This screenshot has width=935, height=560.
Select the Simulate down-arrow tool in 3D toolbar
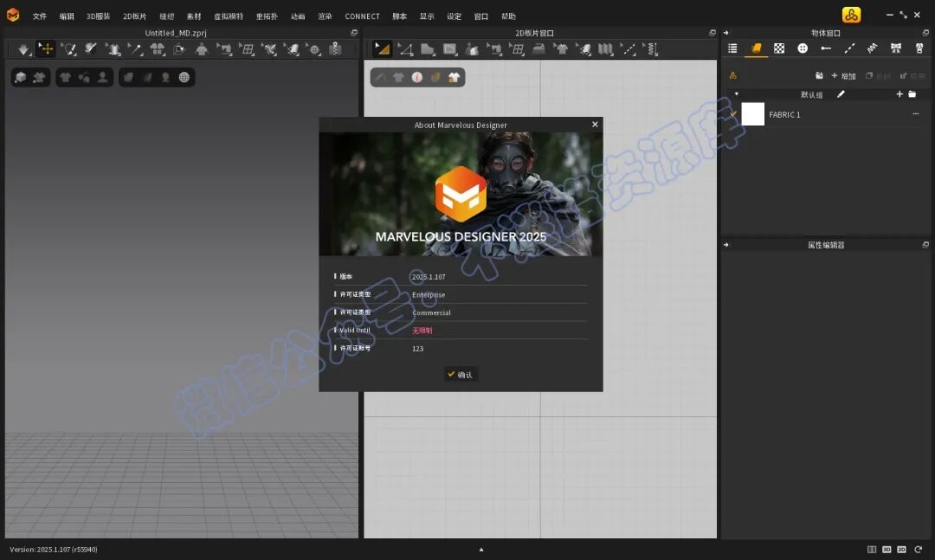click(23, 49)
